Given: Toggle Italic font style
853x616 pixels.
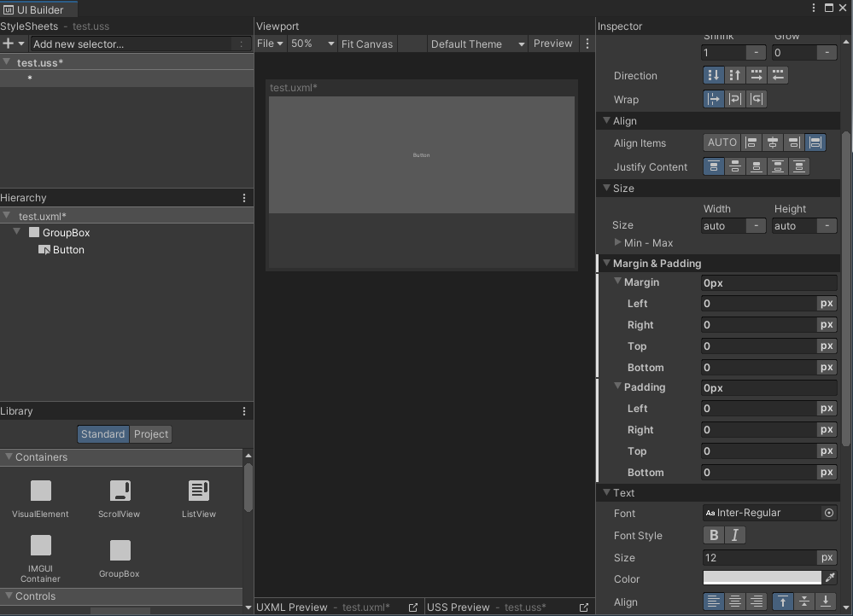Looking at the screenshot, I should tap(734, 535).
